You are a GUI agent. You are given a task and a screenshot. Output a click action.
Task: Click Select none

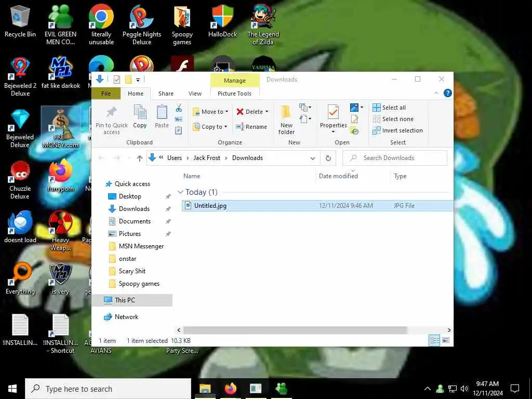point(393,119)
